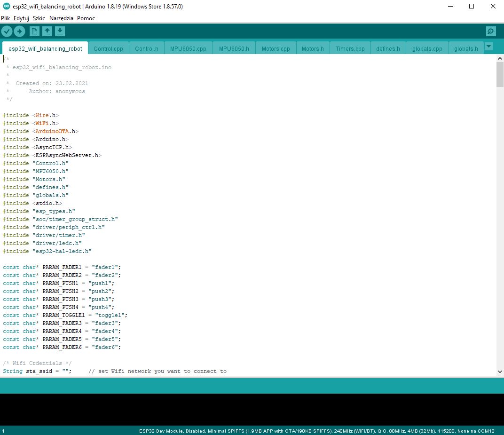The height and width of the screenshot is (435, 504).
Task: Click the Arduino logo in title bar
Action: (6, 6)
